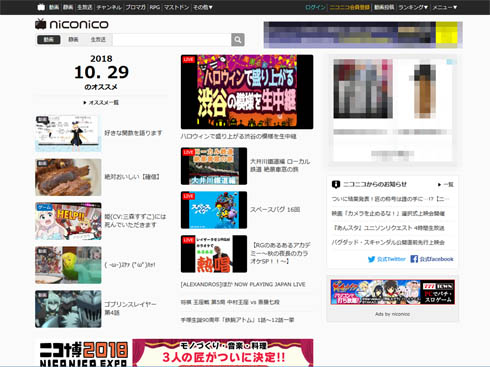The image size is (490, 367).
Task: Open RPG in the top bar
Action: (x=155, y=7)
